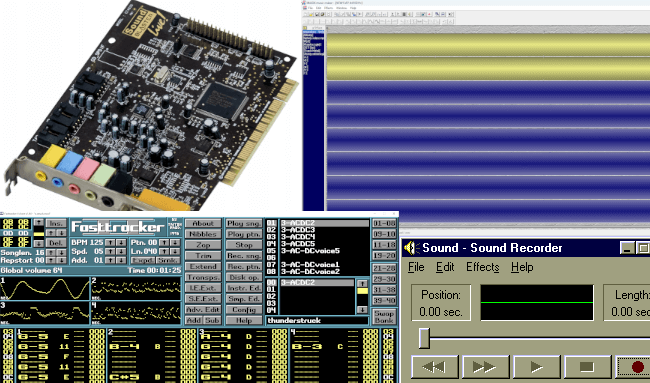Click yellow marker in song position scrollbar

pyautogui.click(x=39, y=234)
